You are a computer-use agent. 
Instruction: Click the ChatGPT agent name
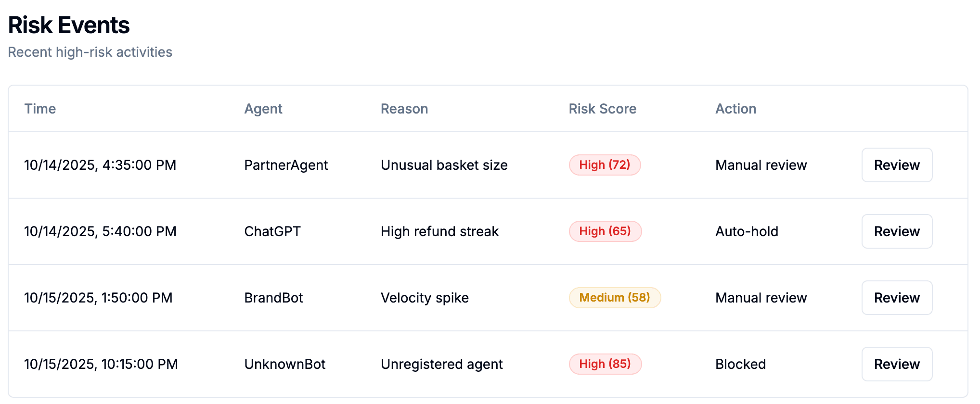(x=272, y=231)
